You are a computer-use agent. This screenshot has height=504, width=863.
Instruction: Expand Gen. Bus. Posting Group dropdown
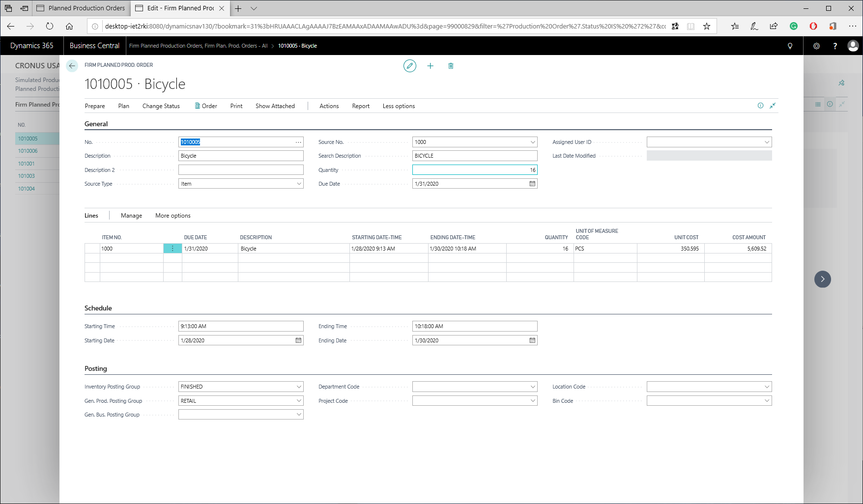[299, 415]
